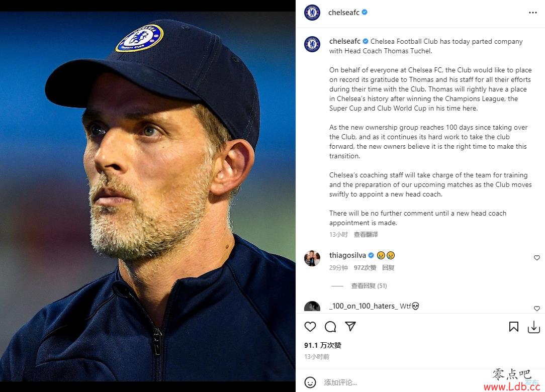Like the _100_on_100_haters_ comment heart
This screenshot has width=545, height=392.
536,308
